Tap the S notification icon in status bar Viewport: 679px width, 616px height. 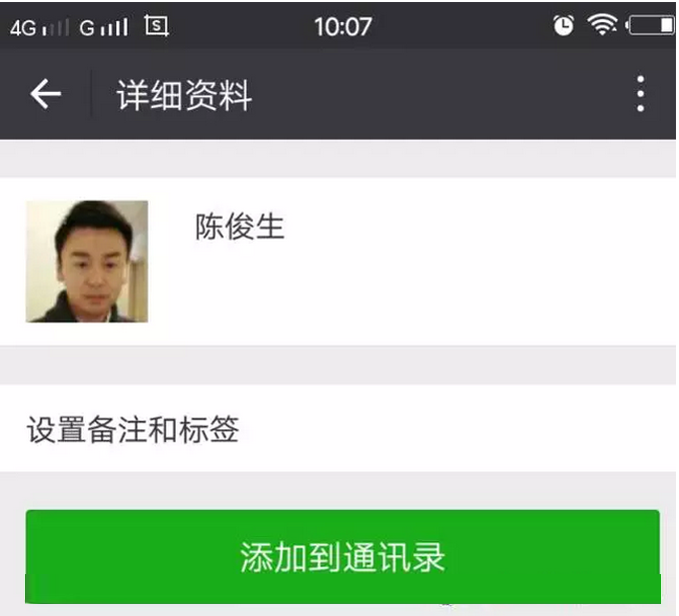[x=157, y=26]
